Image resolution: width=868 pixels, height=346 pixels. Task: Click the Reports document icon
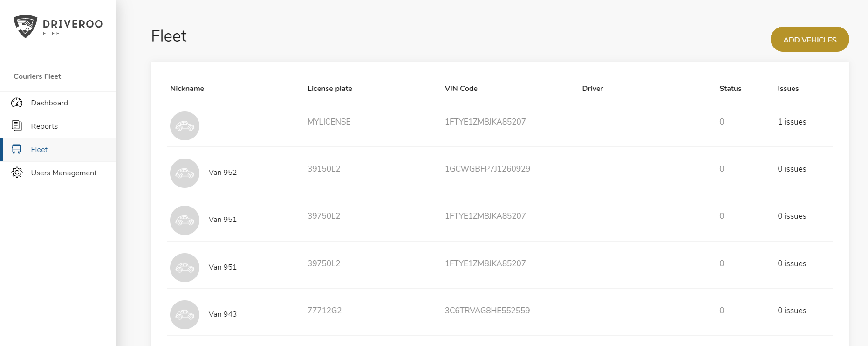(17, 126)
